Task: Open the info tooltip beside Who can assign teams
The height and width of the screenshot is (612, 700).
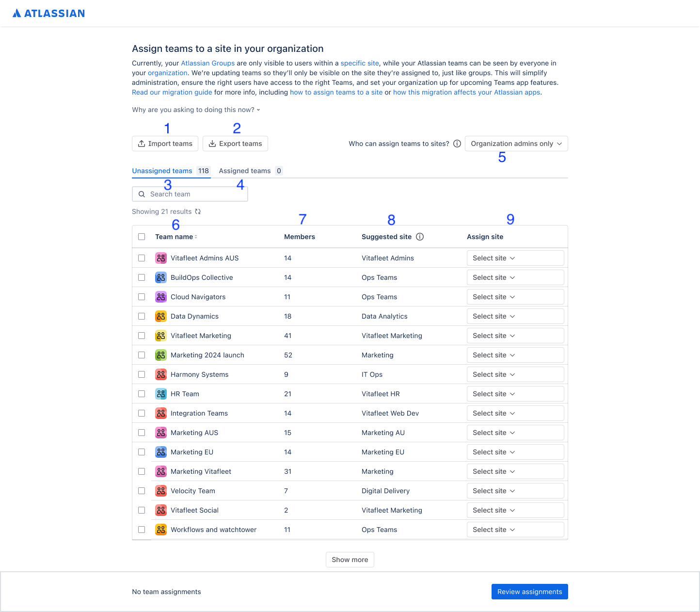Action: coord(457,144)
